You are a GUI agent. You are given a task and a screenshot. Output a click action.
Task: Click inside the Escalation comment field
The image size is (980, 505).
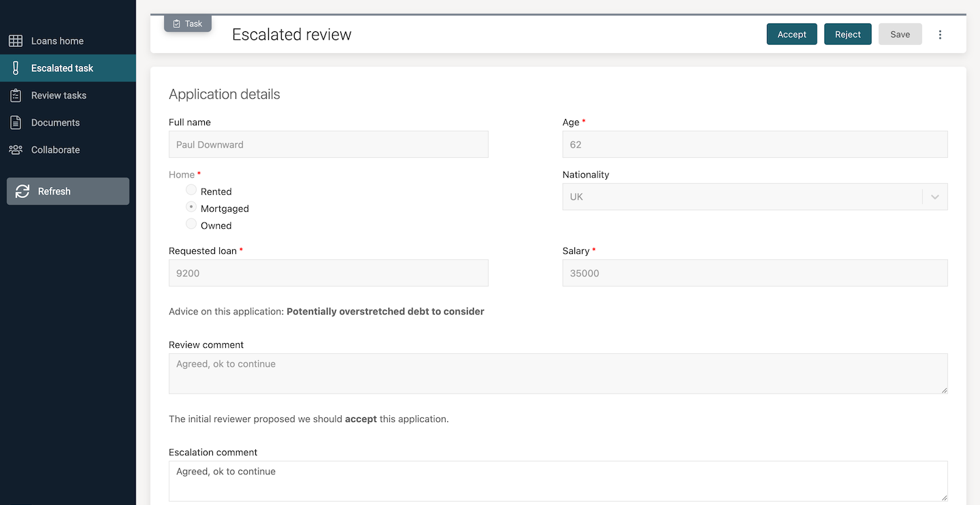click(x=558, y=481)
